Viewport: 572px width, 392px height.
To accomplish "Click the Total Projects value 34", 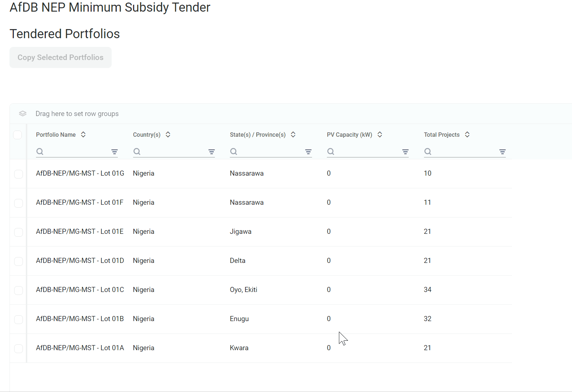I will click(428, 290).
